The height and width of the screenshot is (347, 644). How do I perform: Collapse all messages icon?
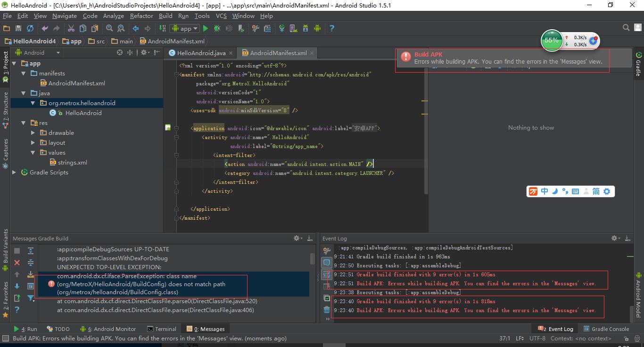[x=31, y=263]
